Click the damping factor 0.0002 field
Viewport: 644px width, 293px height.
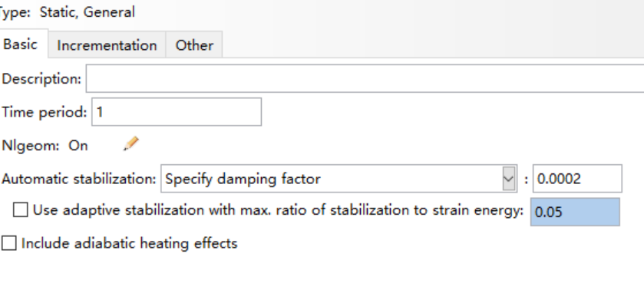click(577, 179)
